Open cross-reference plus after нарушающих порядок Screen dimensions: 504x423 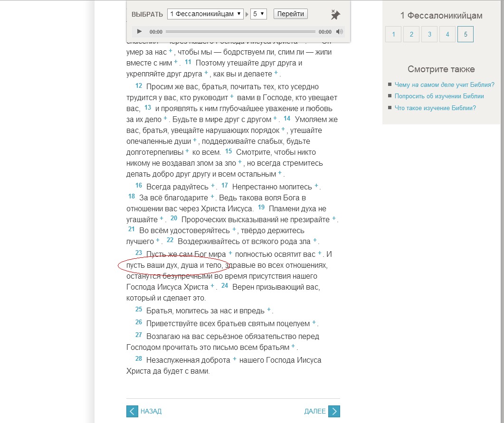coord(283,129)
